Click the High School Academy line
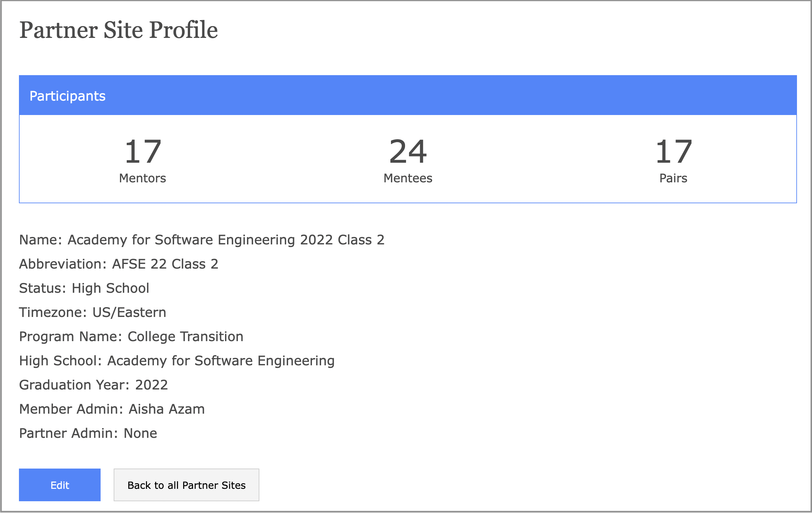This screenshot has height=513, width=812. [x=177, y=361]
